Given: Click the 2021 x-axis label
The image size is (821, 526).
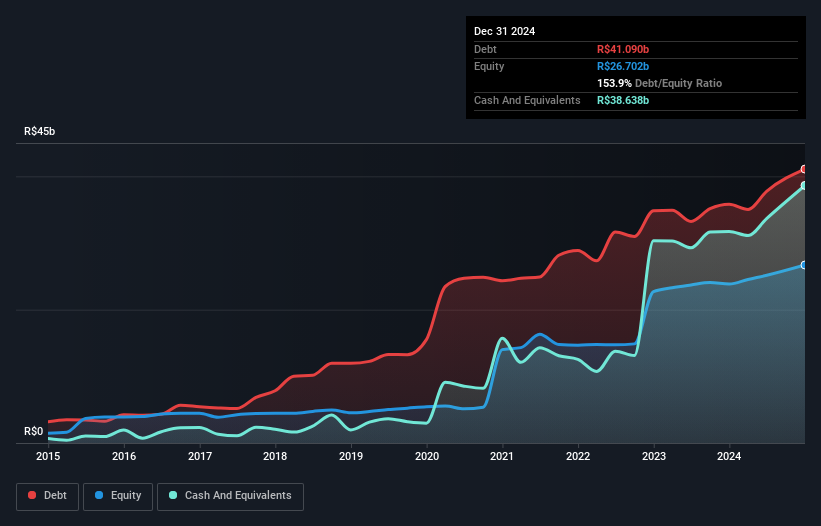Looking at the screenshot, I should (x=502, y=456).
